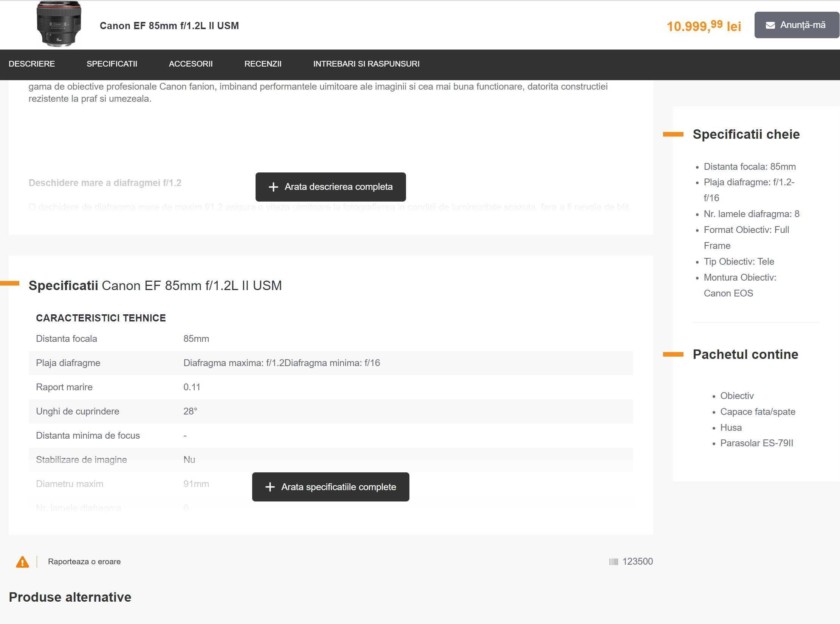The height and width of the screenshot is (624, 840).
Task: Click the product code 123500
Action: (x=638, y=562)
